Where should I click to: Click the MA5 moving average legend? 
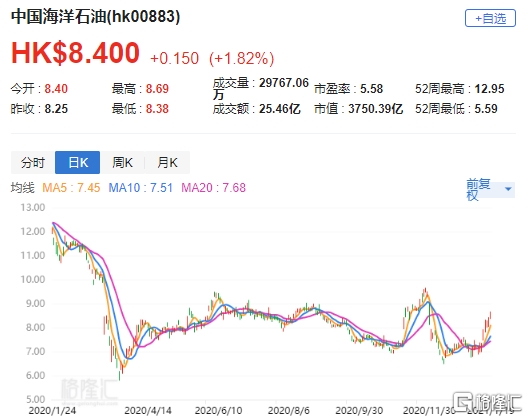coord(71,188)
